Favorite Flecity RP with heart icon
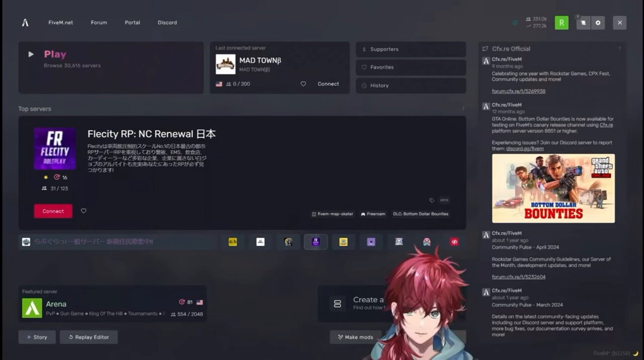Image resolution: width=644 pixels, height=360 pixels. tap(84, 211)
